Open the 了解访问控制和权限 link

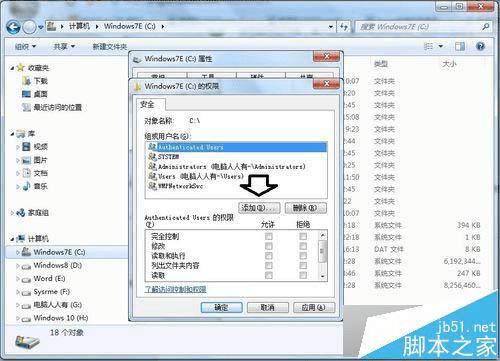pos(175,289)
